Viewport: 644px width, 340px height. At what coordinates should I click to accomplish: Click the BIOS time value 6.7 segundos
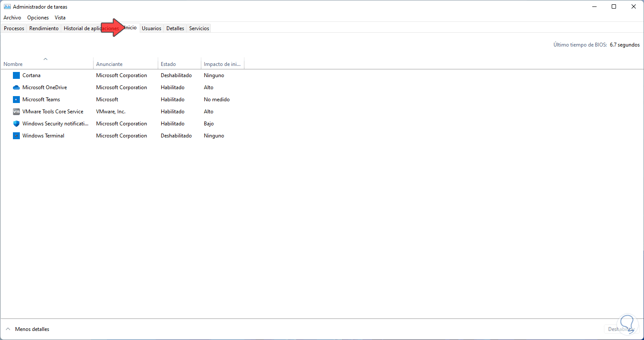(x=625, y=45)
